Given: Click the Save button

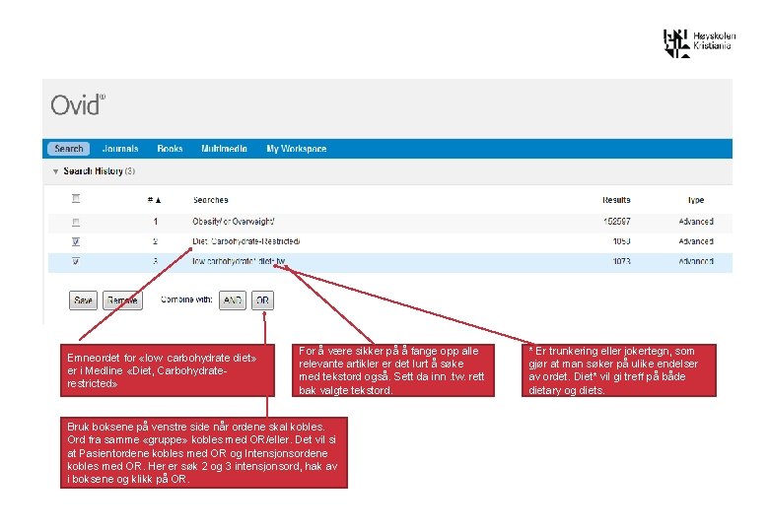Looking at the screenshot, I should tap(83, 300).
